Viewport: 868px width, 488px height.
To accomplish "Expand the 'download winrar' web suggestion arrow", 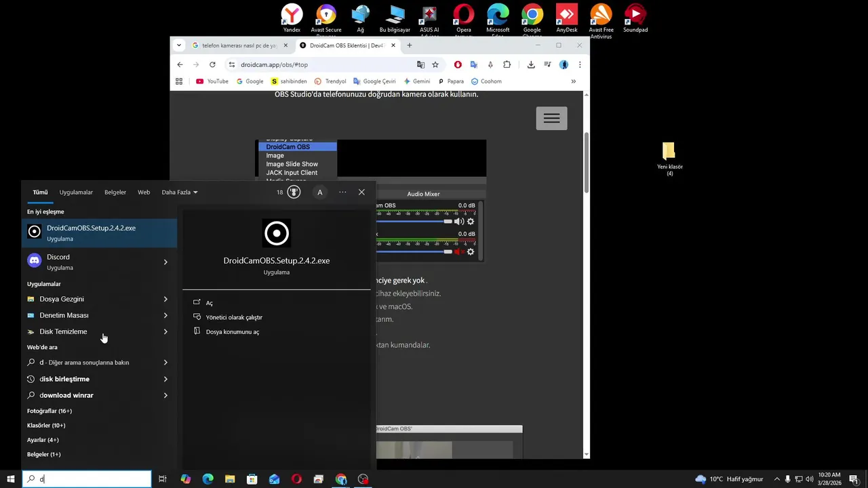I will tap(165, 395).
